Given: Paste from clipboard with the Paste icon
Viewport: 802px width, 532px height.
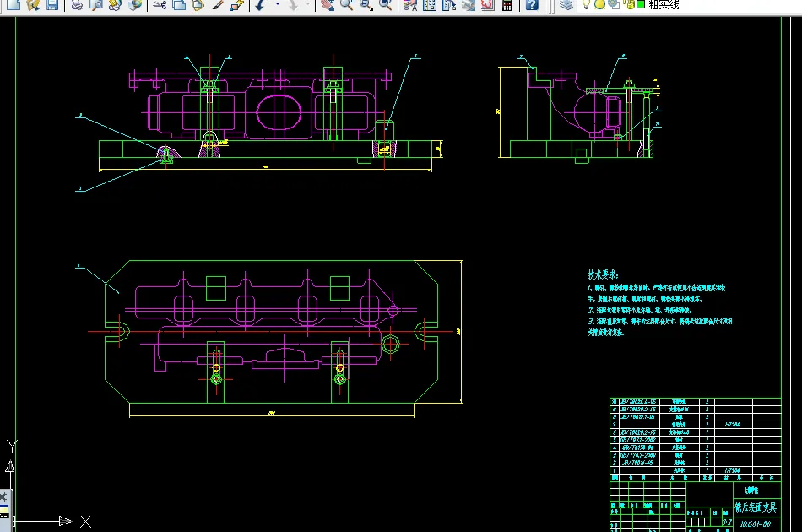Looking at the screenshot, I should pyautogui.click(x=198, y=4).
